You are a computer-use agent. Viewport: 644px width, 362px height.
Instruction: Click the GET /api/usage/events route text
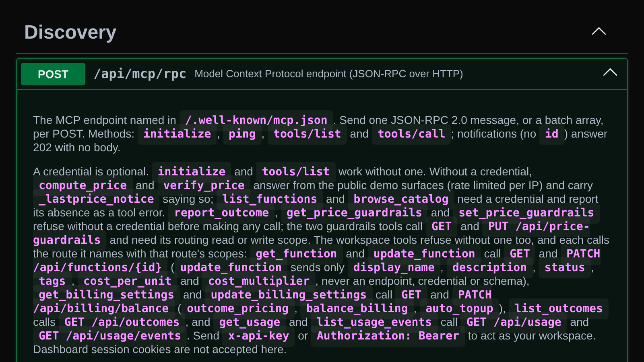tap(110, 336)
